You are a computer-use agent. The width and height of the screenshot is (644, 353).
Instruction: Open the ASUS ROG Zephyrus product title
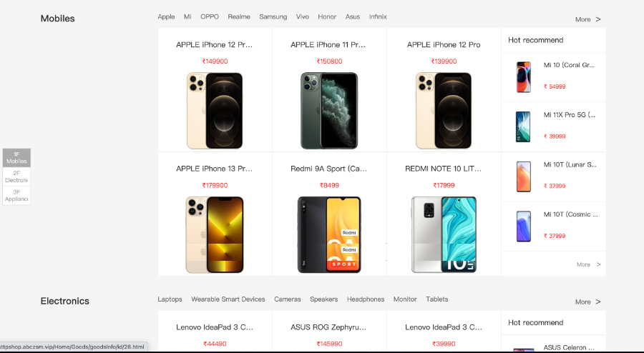(328, 327)
